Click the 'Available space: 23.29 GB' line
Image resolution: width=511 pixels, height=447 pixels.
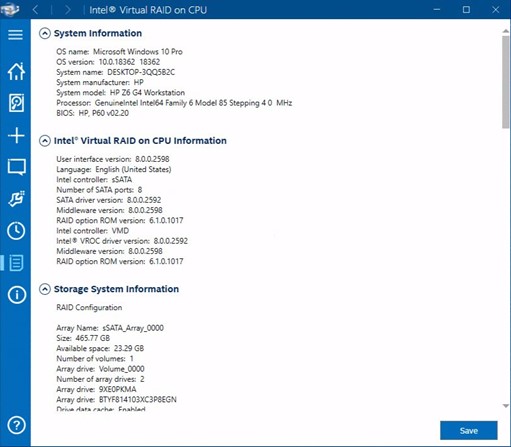pos(100,349)
